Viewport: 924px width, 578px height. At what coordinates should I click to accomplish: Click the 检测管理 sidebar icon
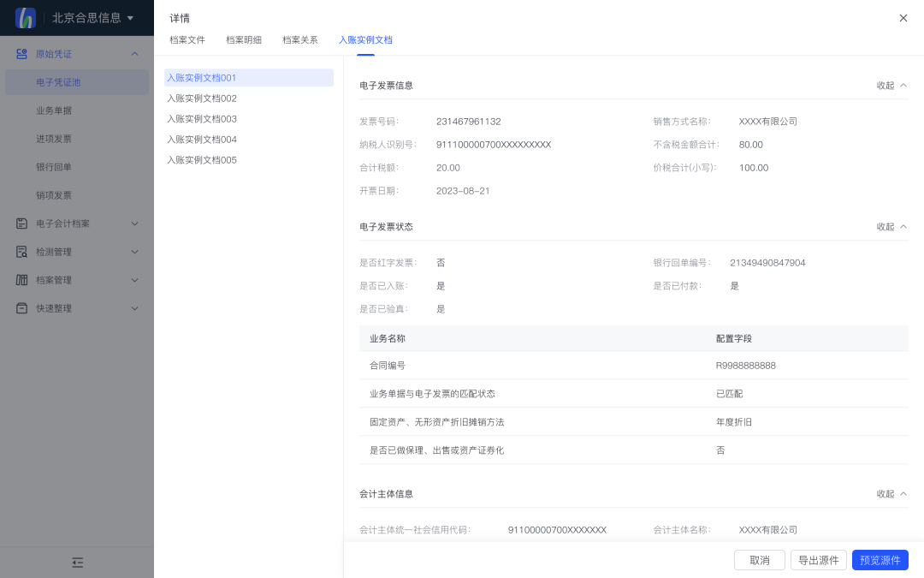click(x=21, y=252)
